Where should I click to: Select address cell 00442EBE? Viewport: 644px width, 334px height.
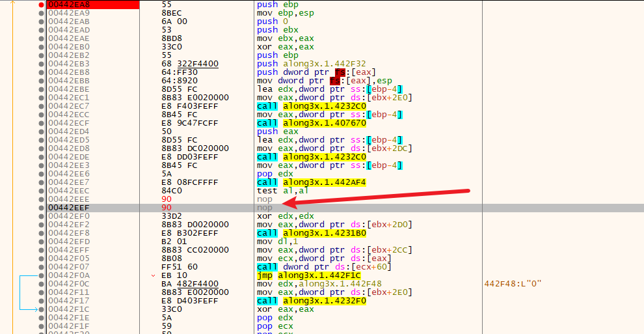69,89
